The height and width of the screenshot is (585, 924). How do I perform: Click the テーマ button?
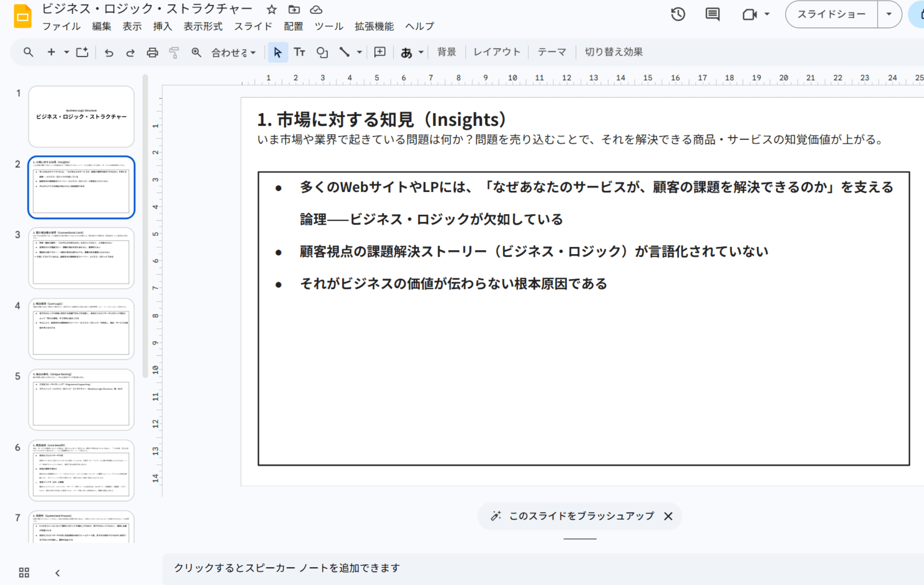[551, 52]
